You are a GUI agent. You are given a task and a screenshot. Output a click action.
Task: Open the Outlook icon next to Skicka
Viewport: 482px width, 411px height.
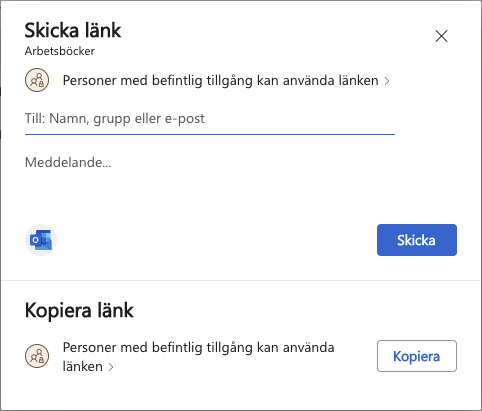41,240
